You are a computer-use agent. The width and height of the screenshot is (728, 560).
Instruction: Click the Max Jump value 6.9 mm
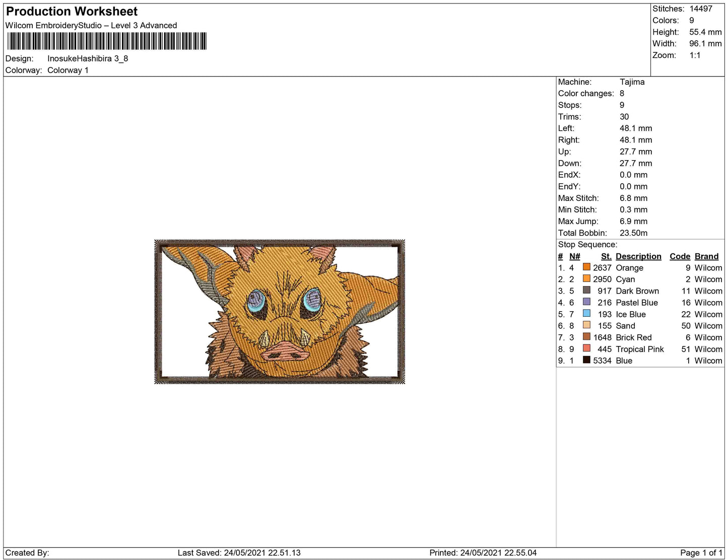coord(634,221)
